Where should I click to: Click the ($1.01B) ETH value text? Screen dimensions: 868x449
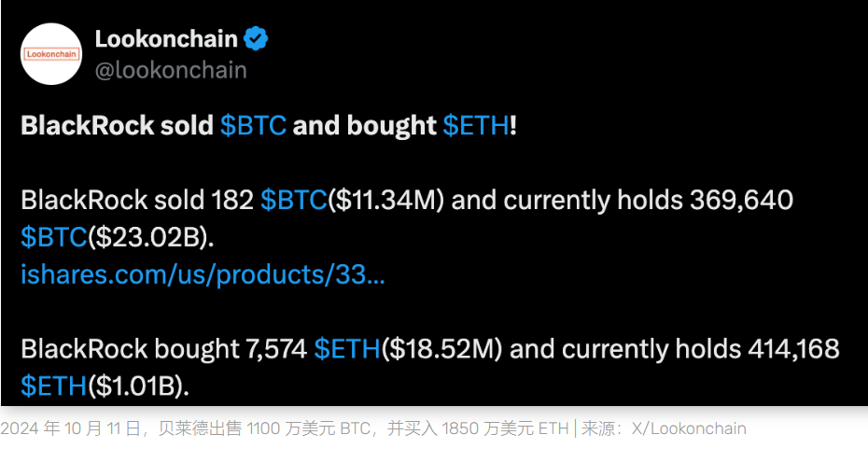point(138,386)
